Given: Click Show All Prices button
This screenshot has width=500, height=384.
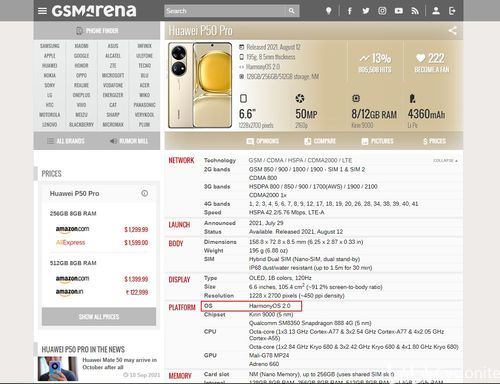Looking at the screenshot, I should point(99,316).
